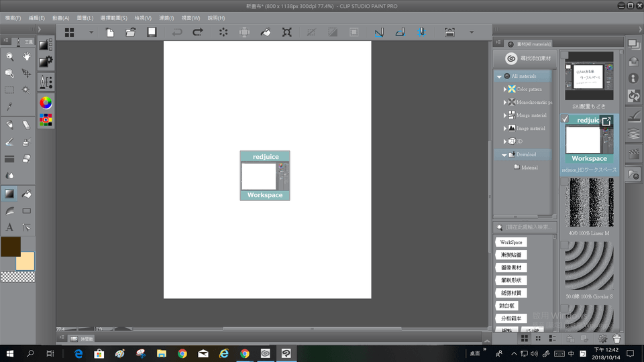
Task: Select the rectangular Selection area tool
Action: 9,89
